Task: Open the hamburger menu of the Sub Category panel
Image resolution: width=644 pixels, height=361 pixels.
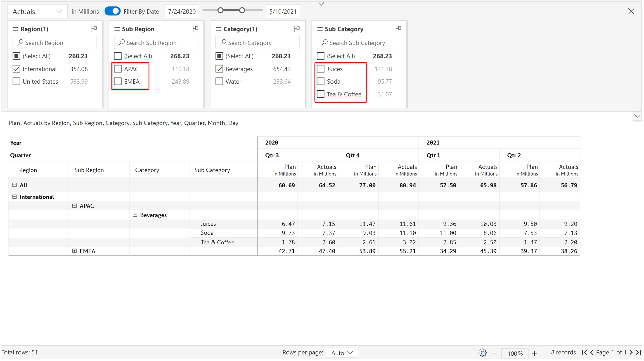Action: (x=320, y=29)
